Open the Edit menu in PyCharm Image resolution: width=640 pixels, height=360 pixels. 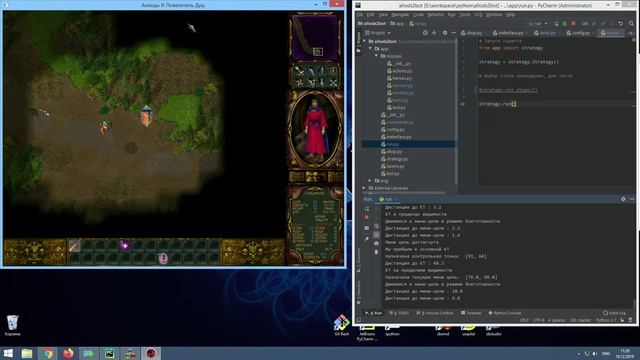click(x=371, y=15)
